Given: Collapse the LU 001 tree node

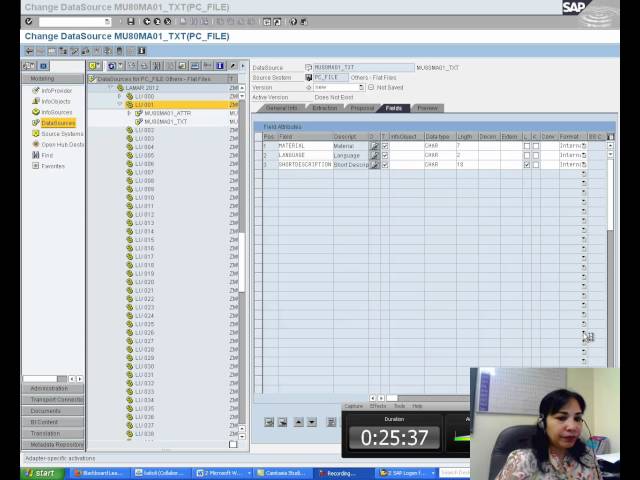Looking at the screenshot, I should [120, 104].
